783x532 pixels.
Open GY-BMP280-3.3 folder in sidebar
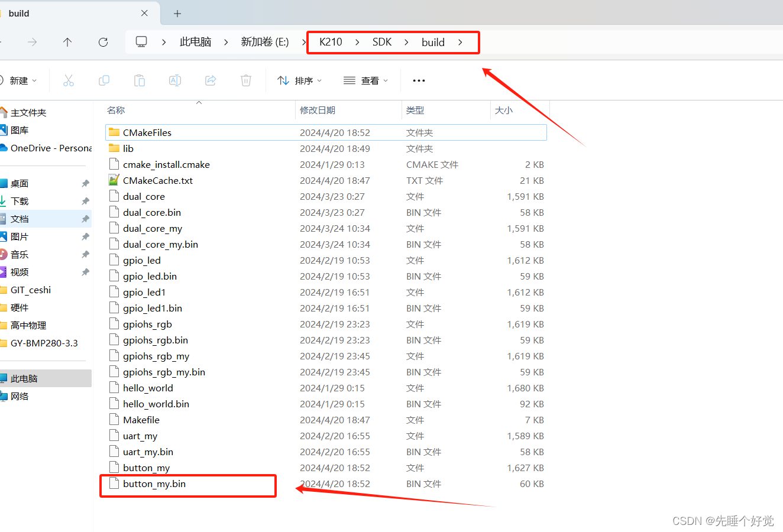pyautogui.click(x=46, y=343)
